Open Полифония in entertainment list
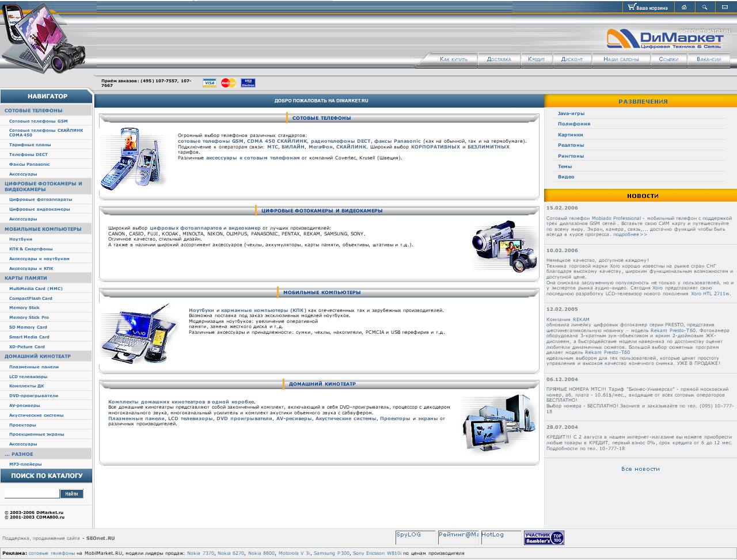 click(574, 124)
